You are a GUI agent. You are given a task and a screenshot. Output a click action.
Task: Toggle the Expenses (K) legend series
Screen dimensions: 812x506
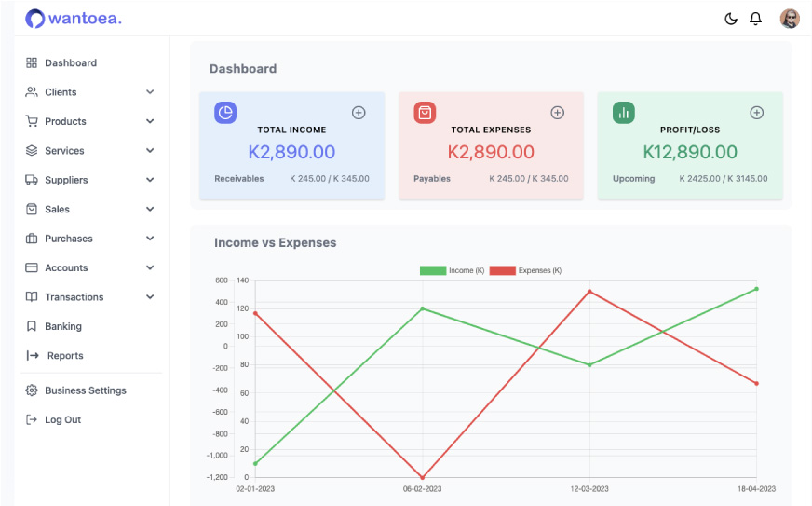point(526,270)
